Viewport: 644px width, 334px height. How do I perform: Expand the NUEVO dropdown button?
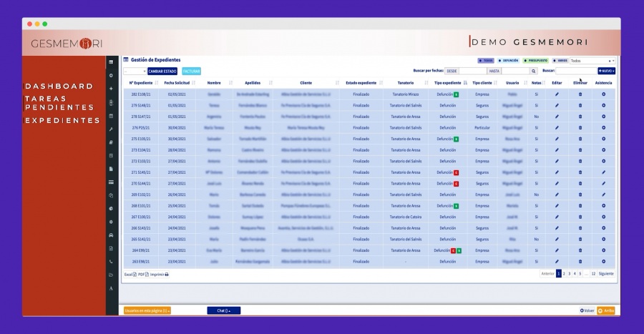(607, 71)
